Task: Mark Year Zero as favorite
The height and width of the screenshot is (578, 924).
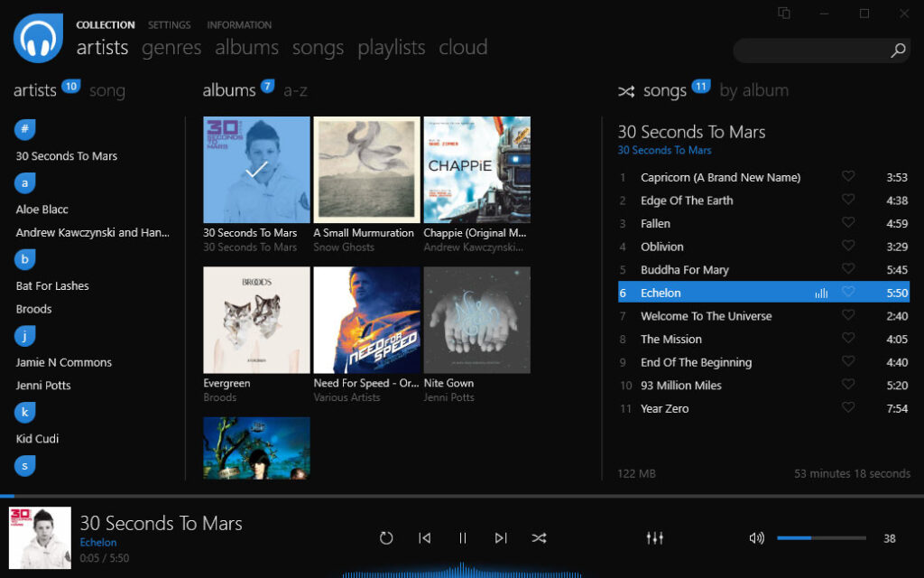Action: pos(848,408)
